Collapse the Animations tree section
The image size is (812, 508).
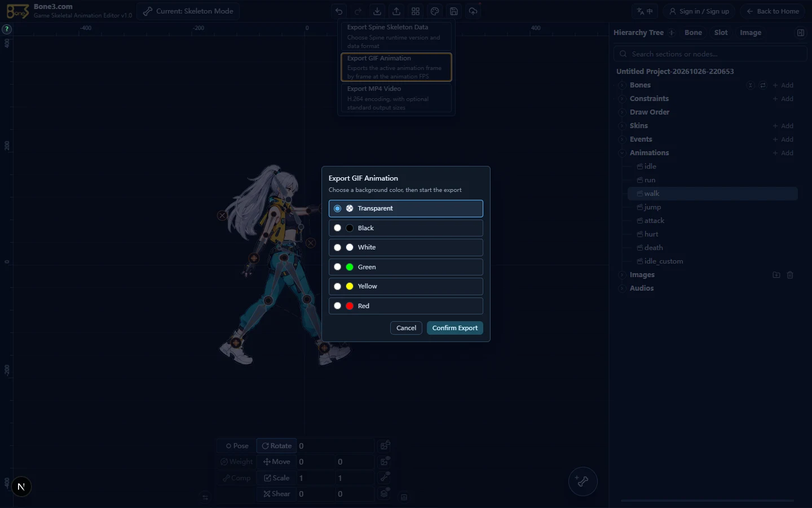pyautogui.click(x=621, y=153)
